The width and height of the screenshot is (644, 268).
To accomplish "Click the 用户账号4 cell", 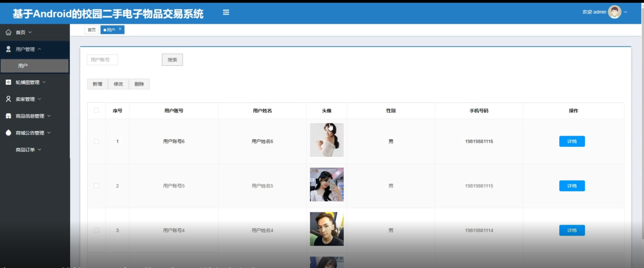I will click(174, 230).
